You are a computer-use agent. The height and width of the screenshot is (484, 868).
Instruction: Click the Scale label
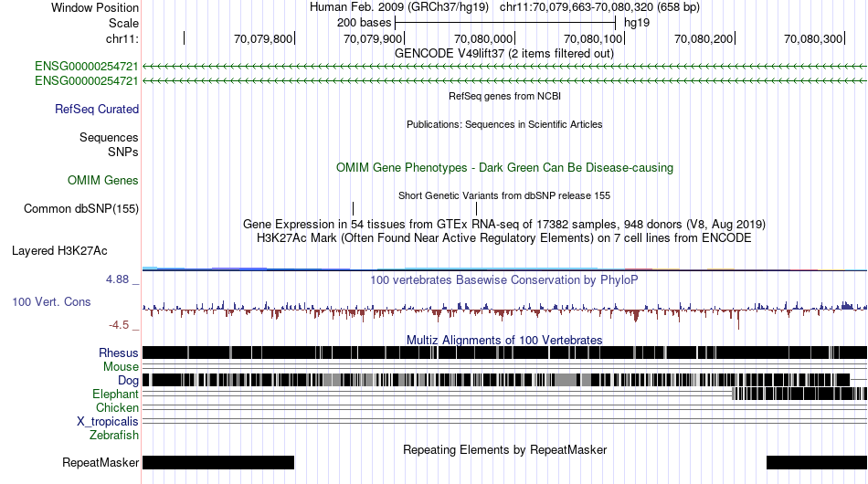pos(124,23)
